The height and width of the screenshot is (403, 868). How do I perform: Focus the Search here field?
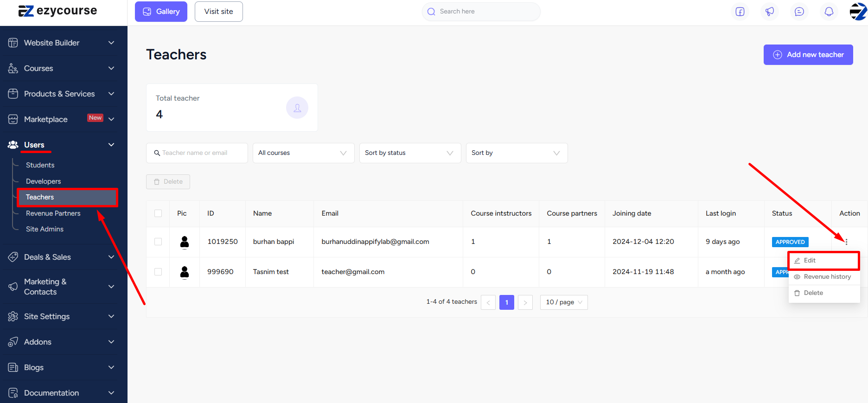481,12
